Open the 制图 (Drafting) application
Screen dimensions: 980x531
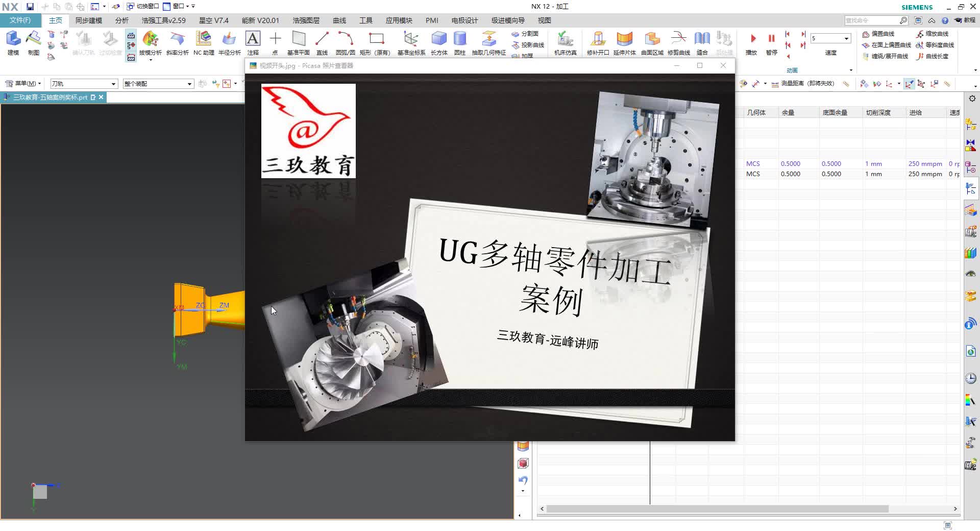coord(33,43)
